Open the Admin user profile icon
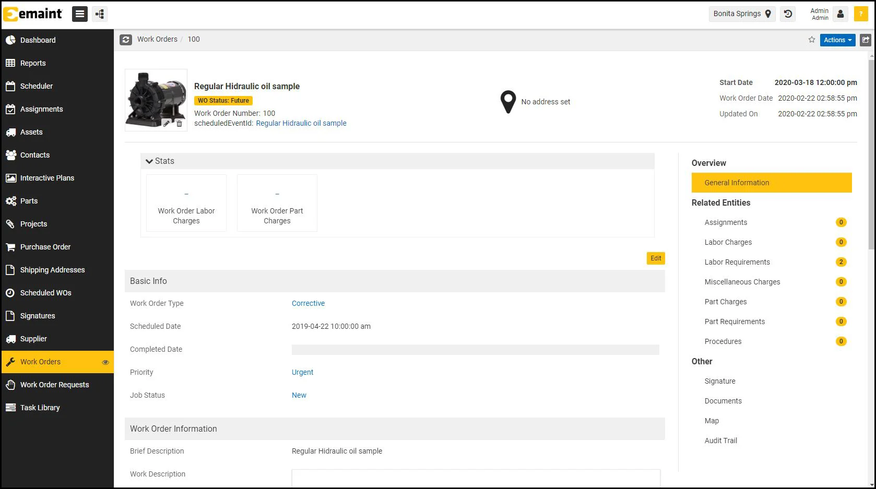 coord(840,14)
